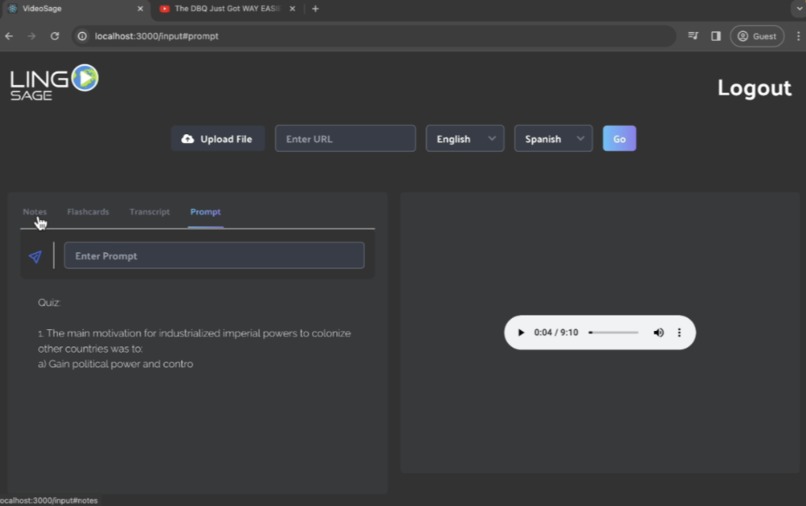This screenshot has height=506, width=806.
Task: Reload the page with refresh icon
Action: [54, 36]
